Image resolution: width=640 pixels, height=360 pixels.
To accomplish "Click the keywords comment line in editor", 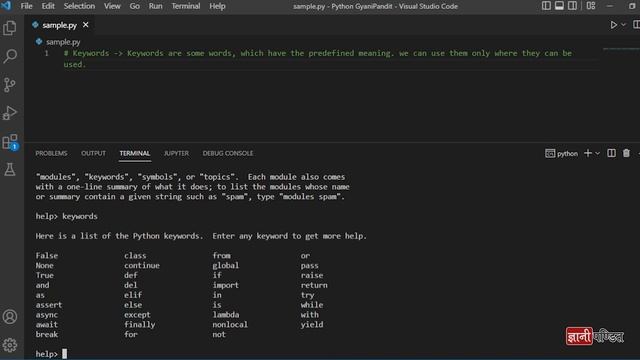I will tap(318, 59).
